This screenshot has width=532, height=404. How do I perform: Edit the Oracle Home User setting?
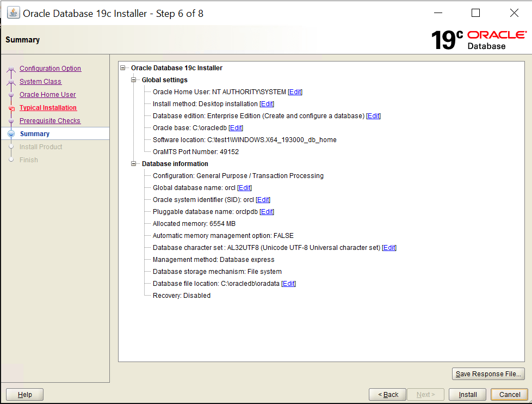coord(295,92)
